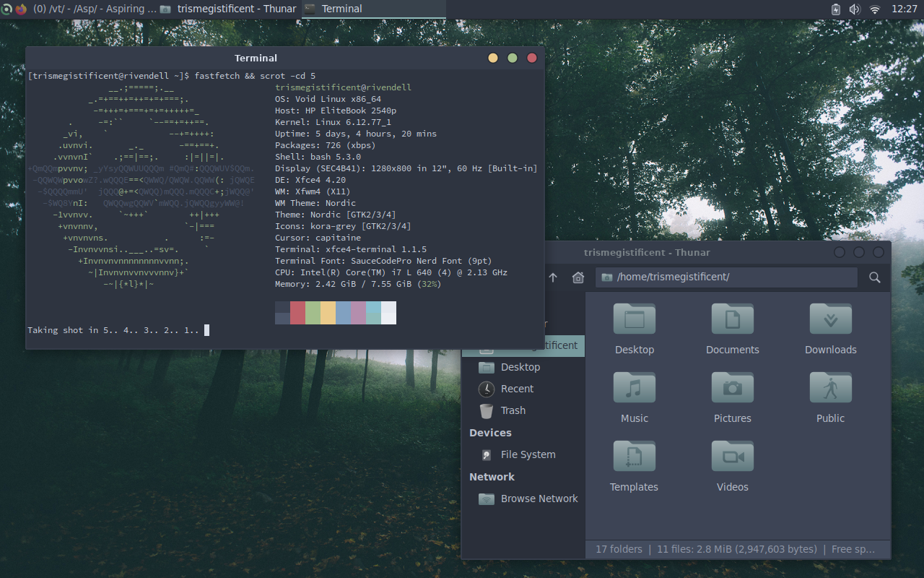Click the "Uptime: 5 days, 4 hours, 20 mins" line
Image resolution: width=924 pixels, height=578 pixels.
(356, 134)
